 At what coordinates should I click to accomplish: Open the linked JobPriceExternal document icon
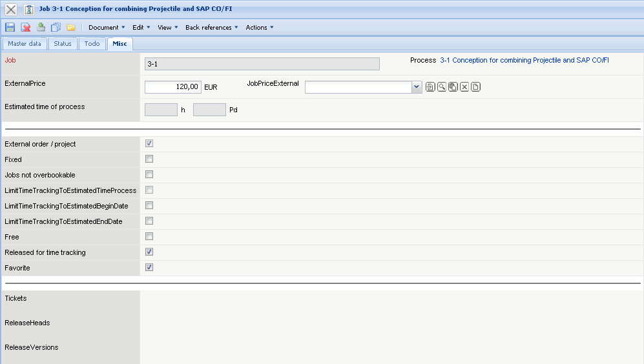(x=430, y=87)
